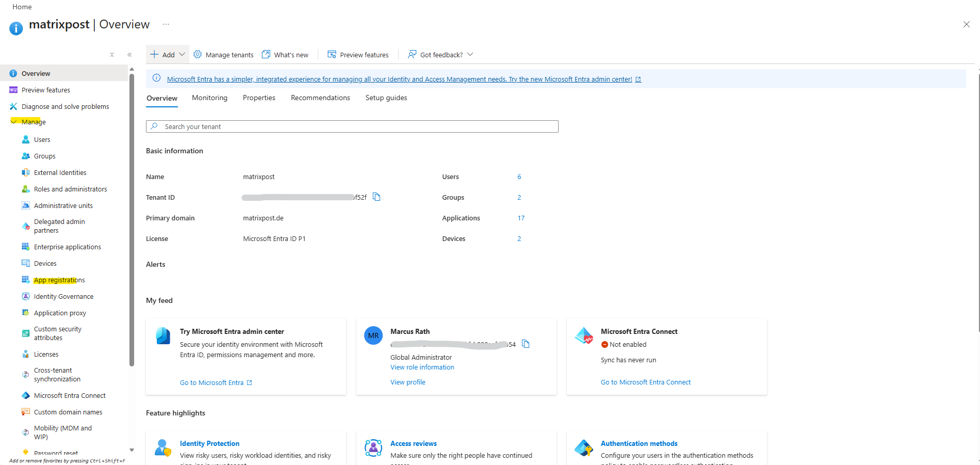Collapse the sidebar using double-chevron icon
This screenshot has height=465, width=980.
click(x=129, y=55)
